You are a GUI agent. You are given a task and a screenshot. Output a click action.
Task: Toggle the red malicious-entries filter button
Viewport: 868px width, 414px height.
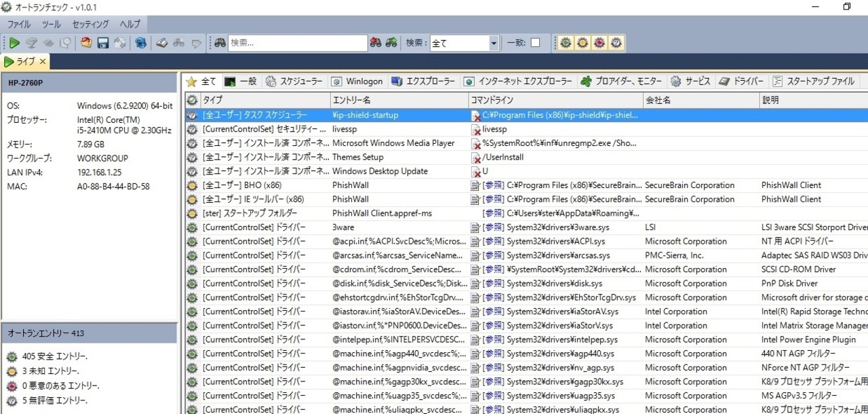click(x=599, y=43)
